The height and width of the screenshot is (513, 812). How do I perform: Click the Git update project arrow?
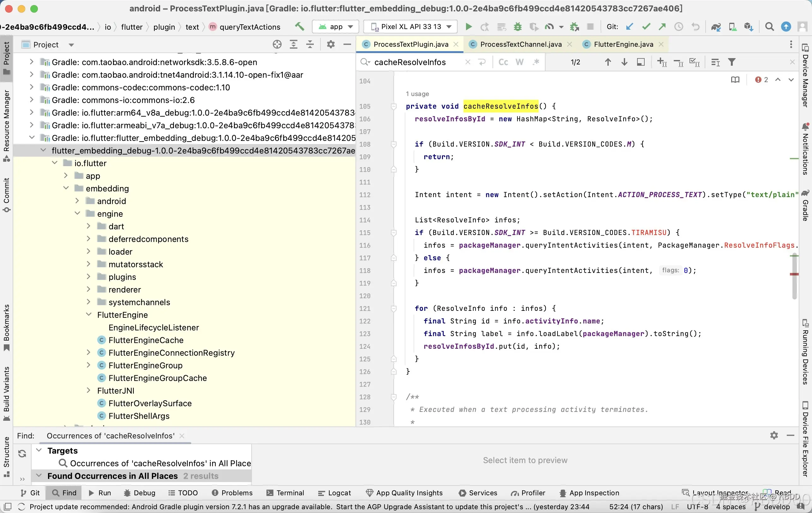coord(629,27)
